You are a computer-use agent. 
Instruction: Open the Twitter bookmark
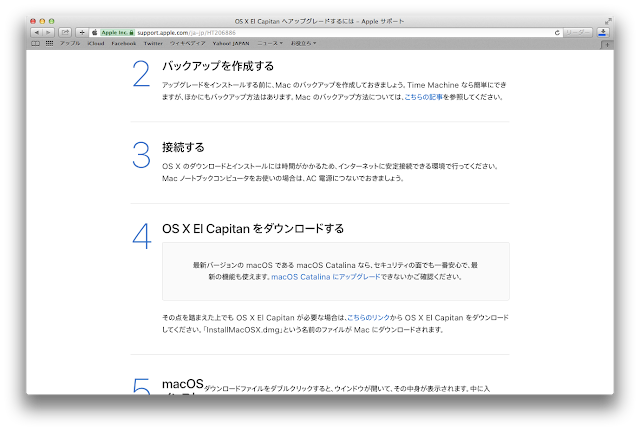(x=153, y=43)
